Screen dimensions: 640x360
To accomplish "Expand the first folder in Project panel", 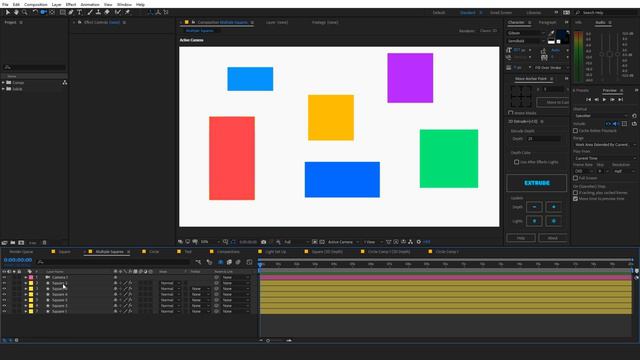I will [x=3, y=82].
